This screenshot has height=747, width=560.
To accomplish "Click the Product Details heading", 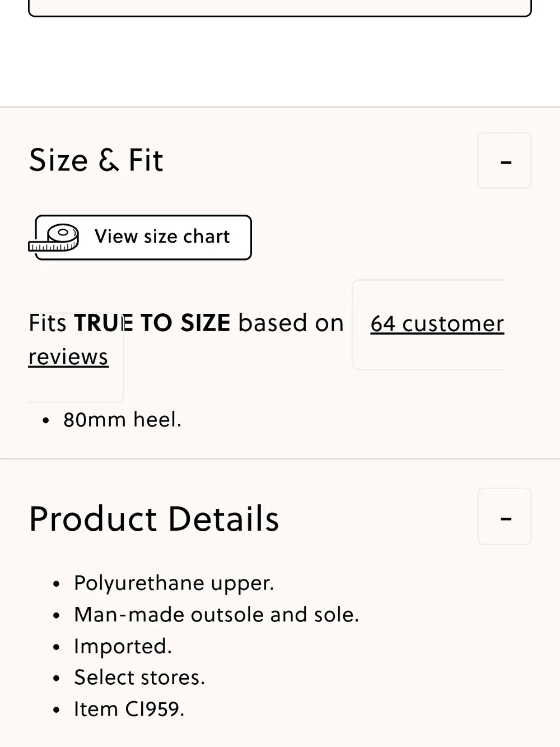I will [154, 518].
